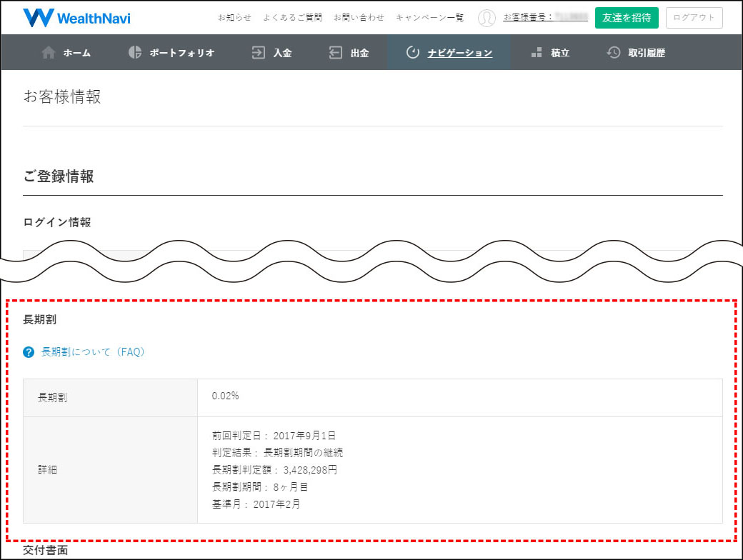The height and width of the screenshot is (560, 743).
Task: Click the 入金 deposit arrow icon
Action: coord(258,51)
